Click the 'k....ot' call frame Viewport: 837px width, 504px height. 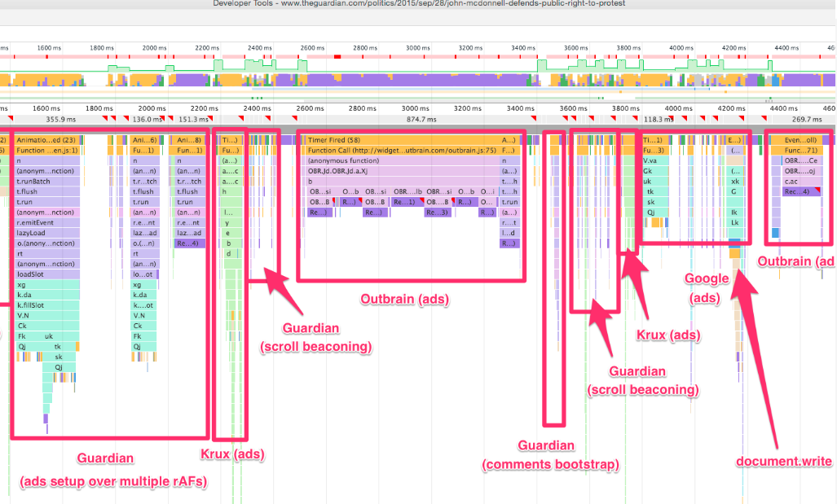tap(143, 305)
